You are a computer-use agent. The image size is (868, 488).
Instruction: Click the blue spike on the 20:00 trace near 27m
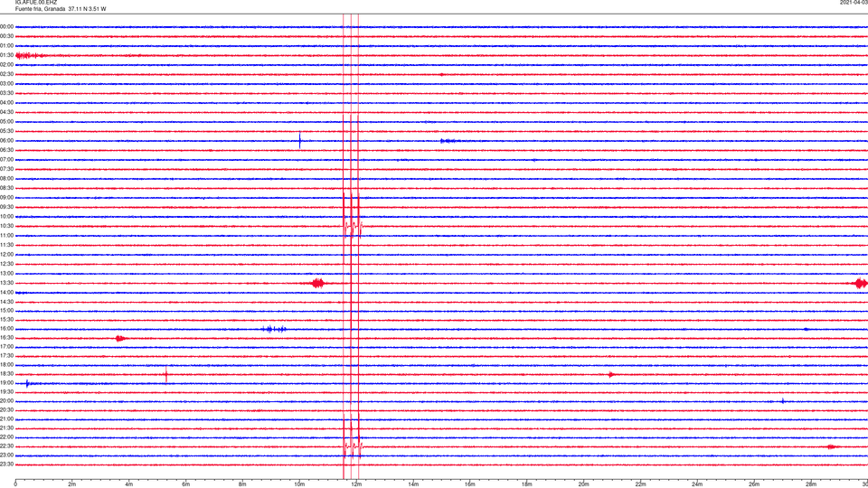click(783, 401)
